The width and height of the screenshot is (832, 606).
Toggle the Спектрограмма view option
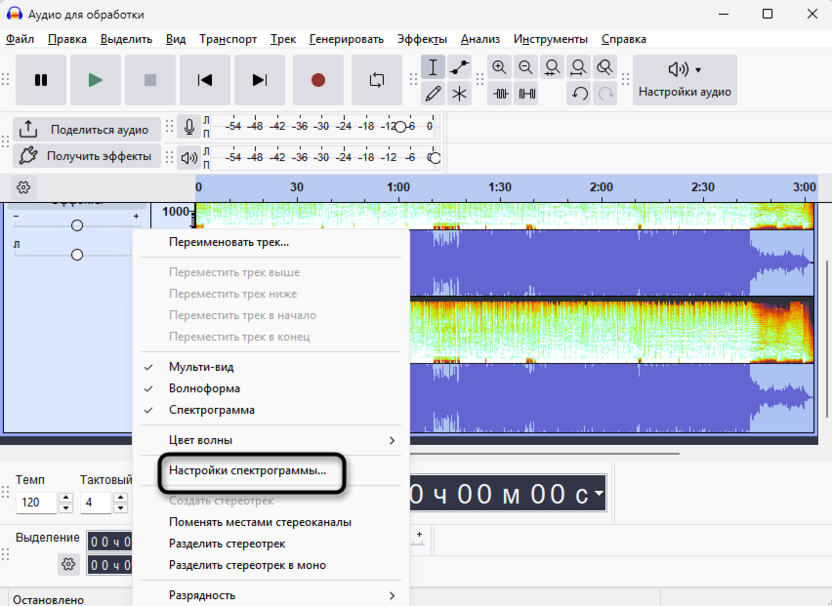(211, 410)
